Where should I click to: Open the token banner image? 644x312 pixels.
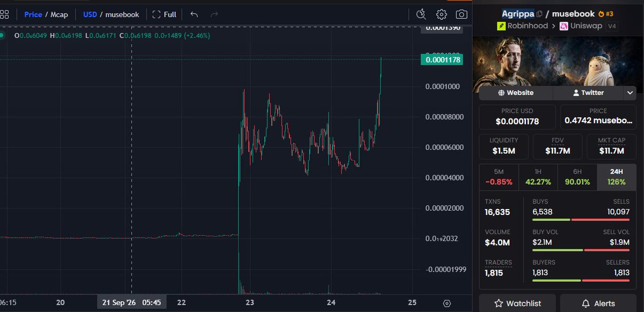click(558, 62)
